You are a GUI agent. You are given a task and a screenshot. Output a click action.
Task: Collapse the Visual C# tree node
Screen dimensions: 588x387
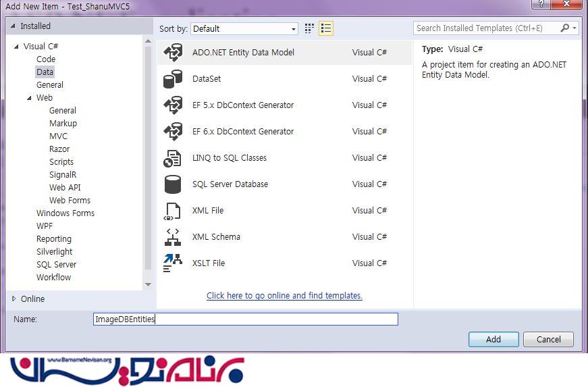[16, 47]
